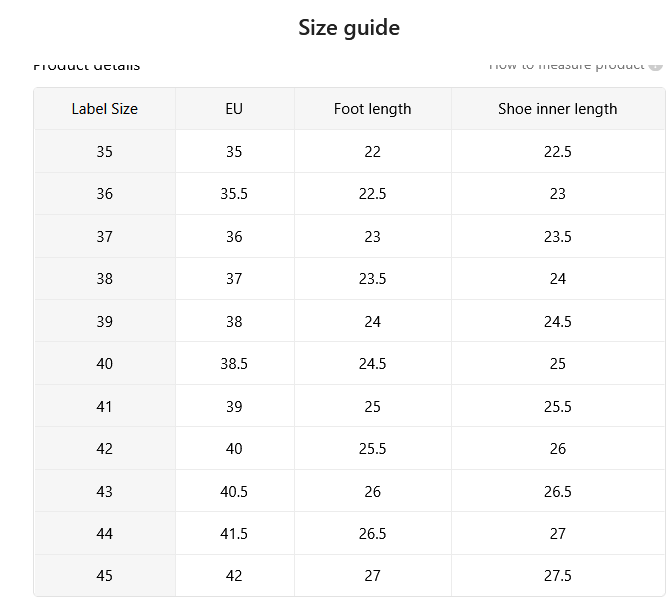The width and height of the screenshot is (670, 604).
Task: Click the label size 45 cell
Action: coord(105,575)
